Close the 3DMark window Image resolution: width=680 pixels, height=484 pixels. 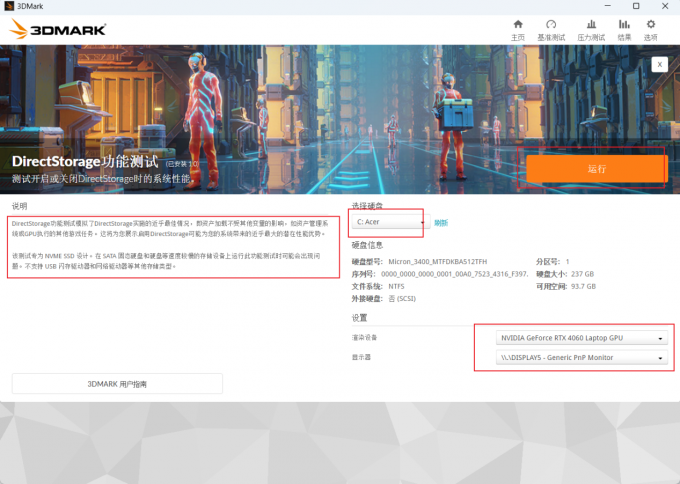665,6
